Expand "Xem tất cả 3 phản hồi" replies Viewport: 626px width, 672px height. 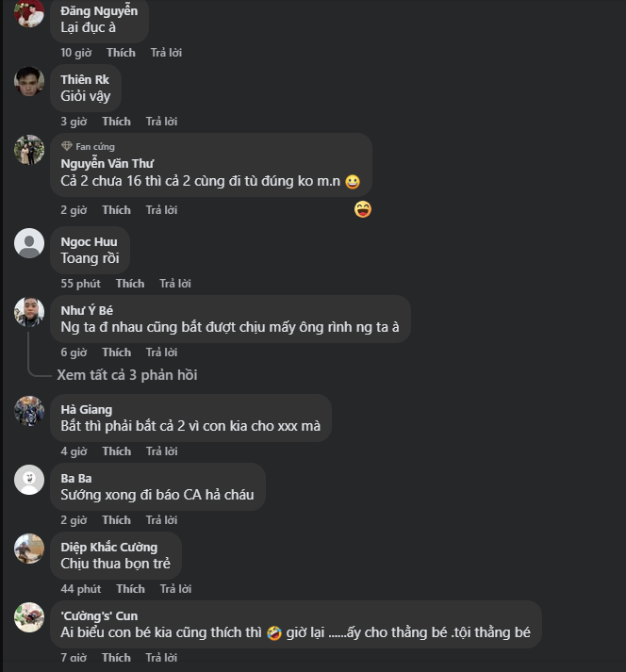click(126, 375)
